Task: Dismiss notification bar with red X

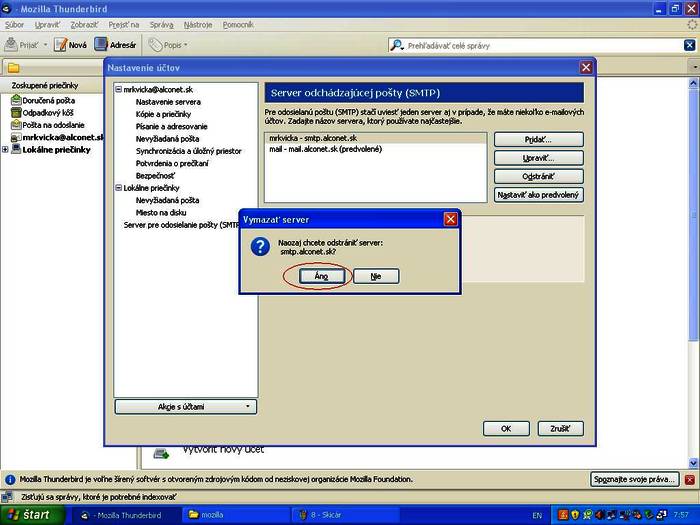Action: tap(690, 480)
